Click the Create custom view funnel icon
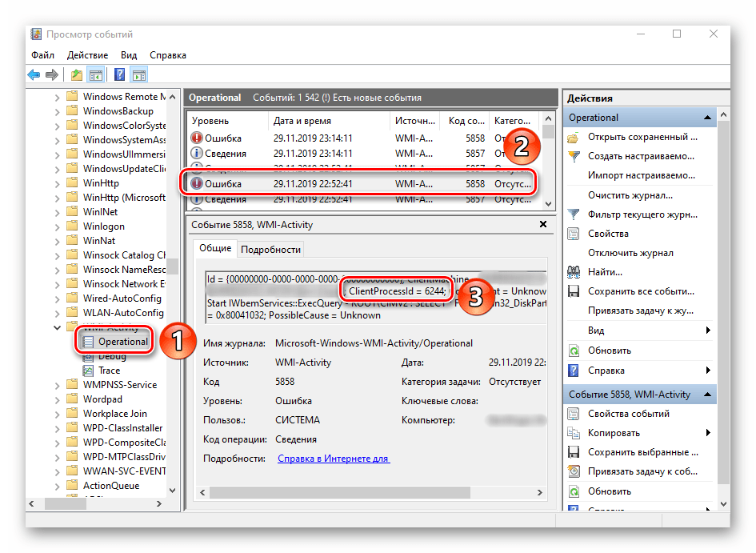The width and height of the screenshot is (756, 553). point(574,157)
